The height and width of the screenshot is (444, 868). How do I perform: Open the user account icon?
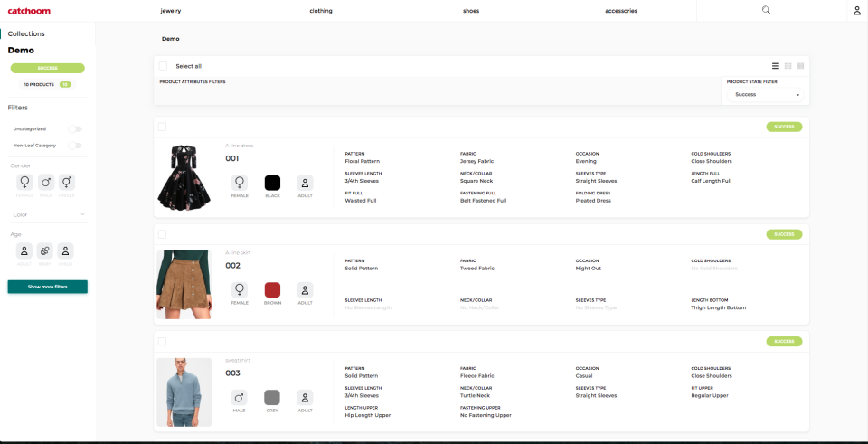tap(857, 11)
